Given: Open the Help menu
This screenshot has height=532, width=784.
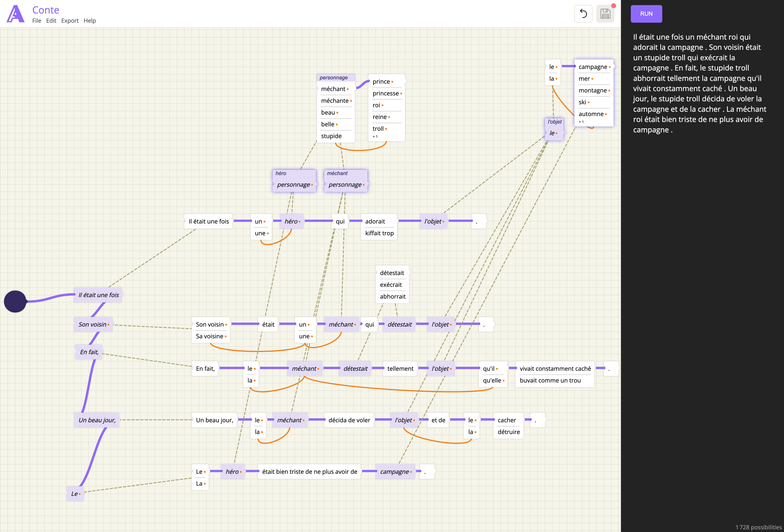Looking at the screenshot, I should (x=90, y=21).
